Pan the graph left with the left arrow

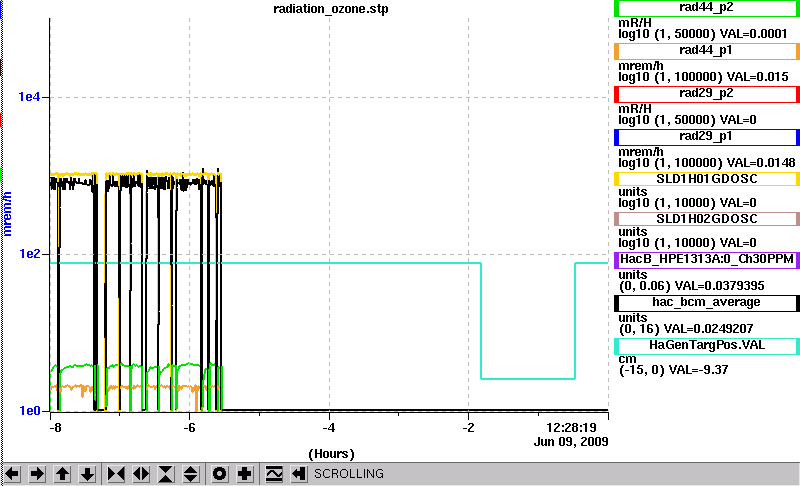point(12,474)
